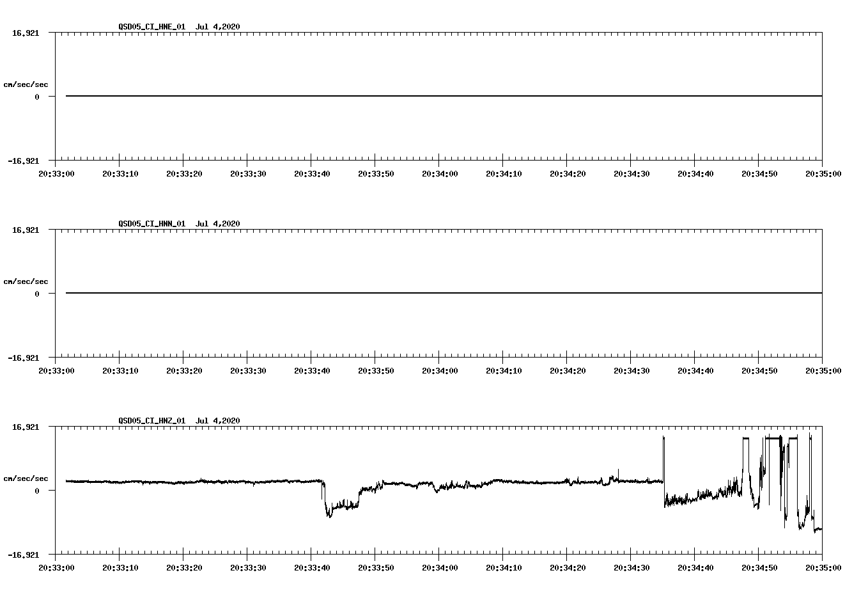Click the 16.921 upper limit of HNZ plot
This screenshot has height=591, width=868.
26,427
